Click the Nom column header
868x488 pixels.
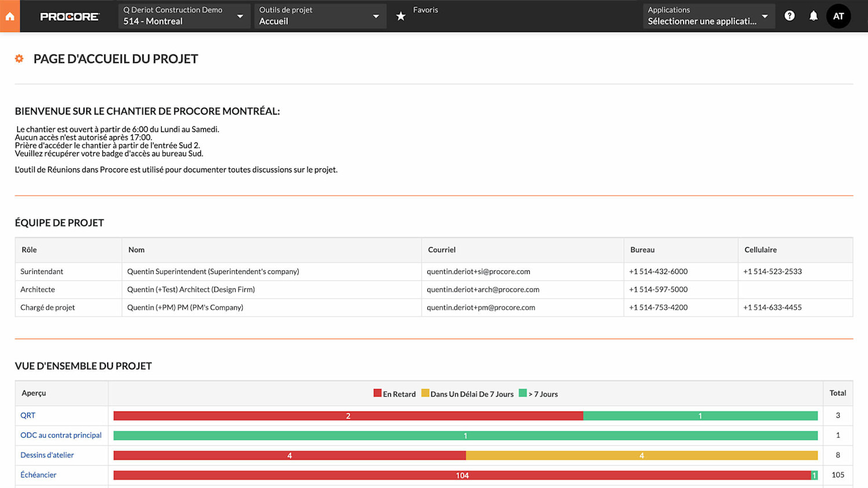click(x=272, y=250)
